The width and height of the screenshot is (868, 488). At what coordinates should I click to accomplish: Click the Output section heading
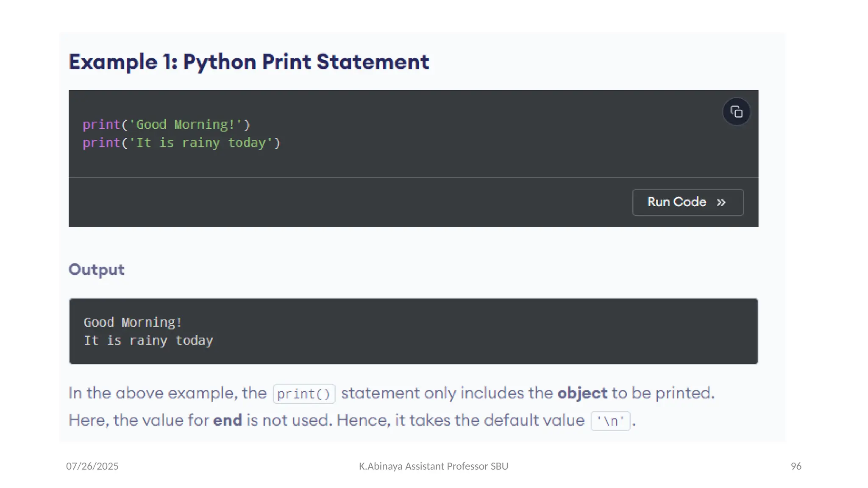coord(97,269)
